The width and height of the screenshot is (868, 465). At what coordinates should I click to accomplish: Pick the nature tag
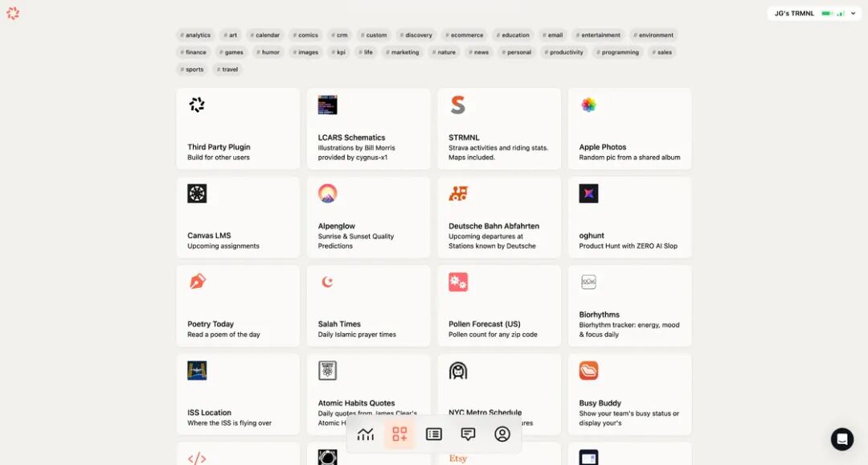[444, 52]
